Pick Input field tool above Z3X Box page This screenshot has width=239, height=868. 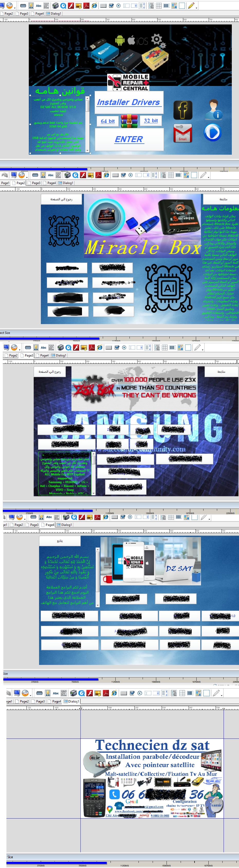[x=132, y=348]
